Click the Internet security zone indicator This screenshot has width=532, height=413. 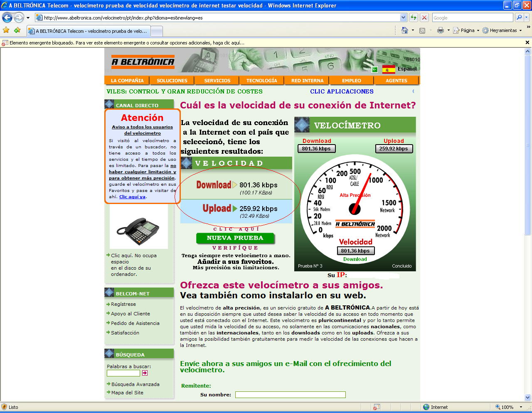pyautogui.click(x=436, y=407)
